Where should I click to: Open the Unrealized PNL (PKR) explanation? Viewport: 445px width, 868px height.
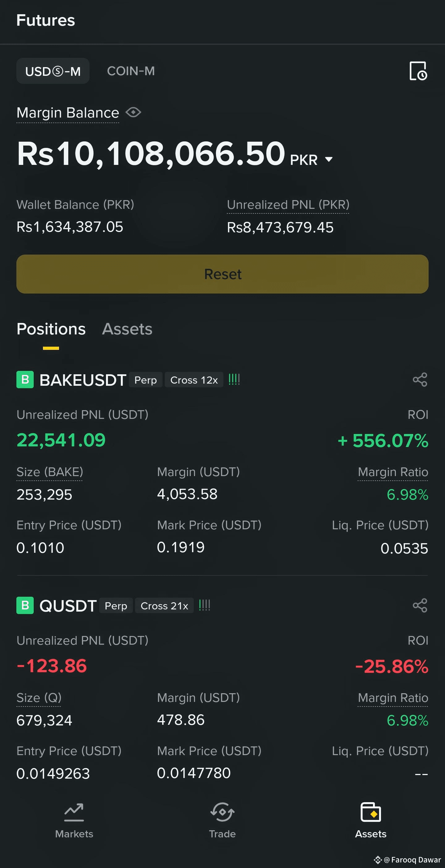point(288,204)
